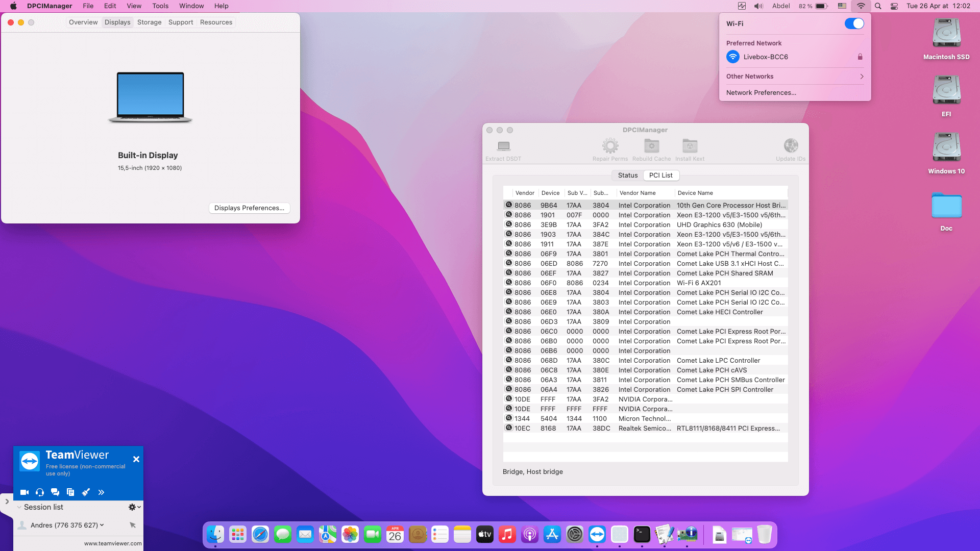Launch Terminal from the Dock
This screenshot has height=551, width=980.
point(642,535)
